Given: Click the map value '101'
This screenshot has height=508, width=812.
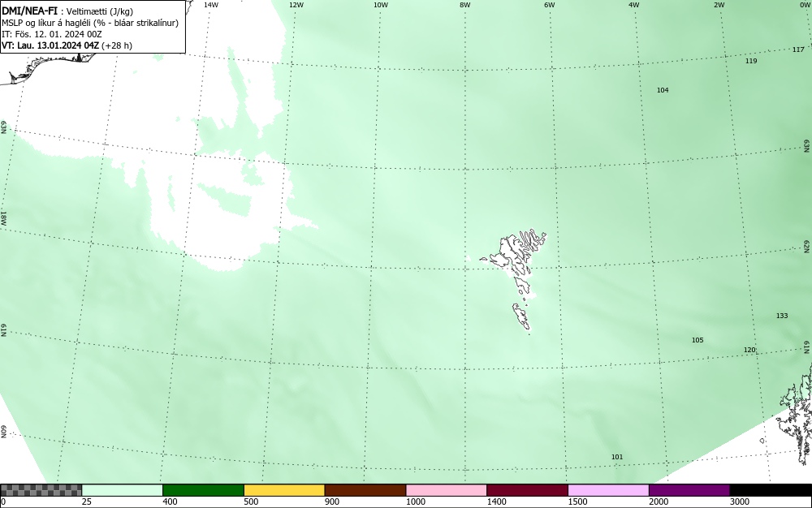Looking at the screenshot, I should pos(617,457).
